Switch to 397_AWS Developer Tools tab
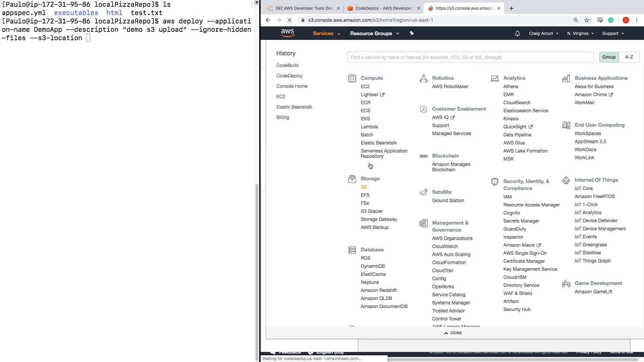644x362 pixels. click(x=304, y=8)
